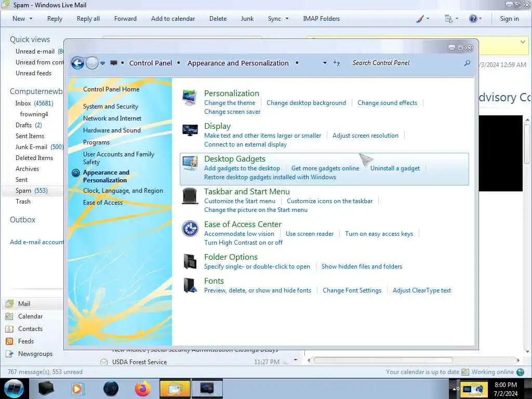Expand breadcrumb arrow after Appearance and Personalization
This screenshot has width=532, height=399.
pos(297,63)
